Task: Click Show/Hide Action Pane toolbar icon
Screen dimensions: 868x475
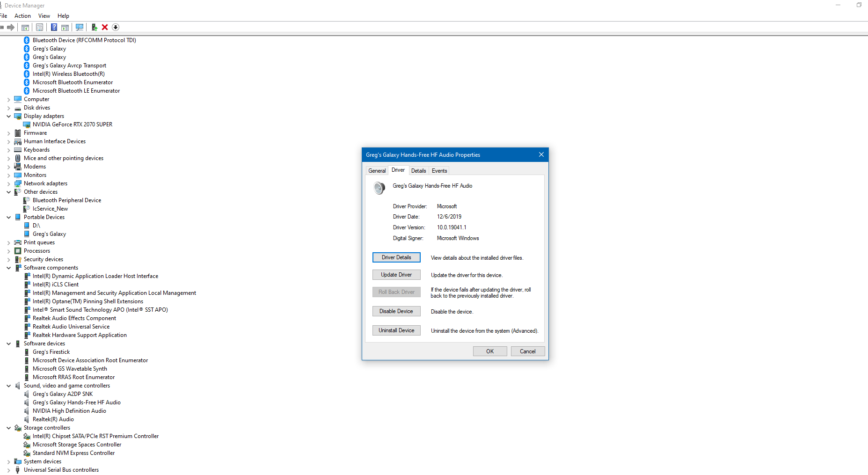Action: (x=65, y=27)
